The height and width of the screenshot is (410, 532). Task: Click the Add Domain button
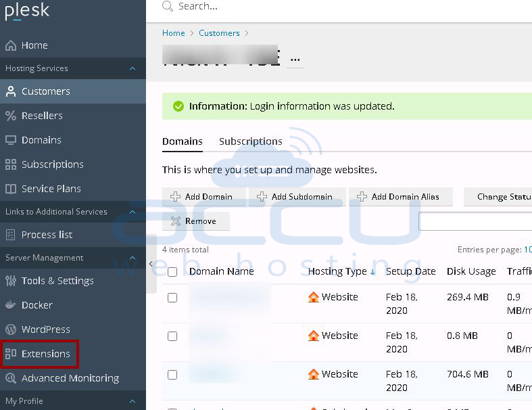pyautogui.click(x=203, y=197)
